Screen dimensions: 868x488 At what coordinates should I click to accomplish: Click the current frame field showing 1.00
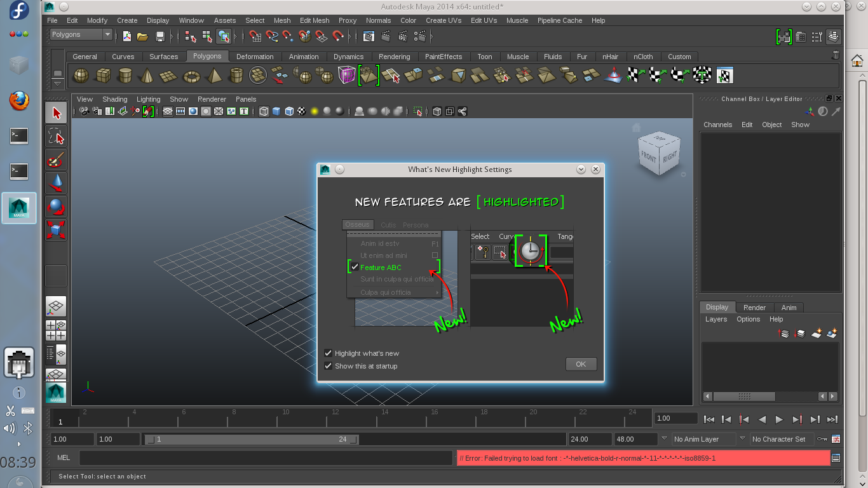(676, 418)
